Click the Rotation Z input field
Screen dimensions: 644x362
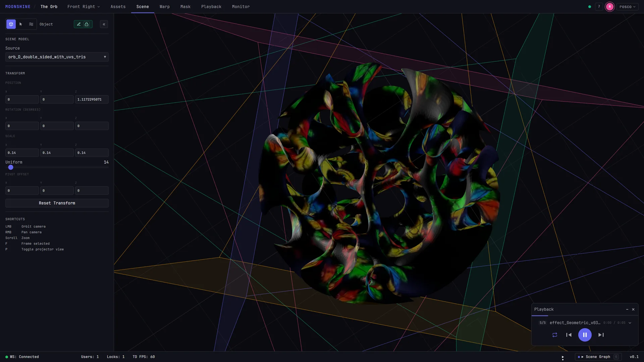[x=92, y=126]
